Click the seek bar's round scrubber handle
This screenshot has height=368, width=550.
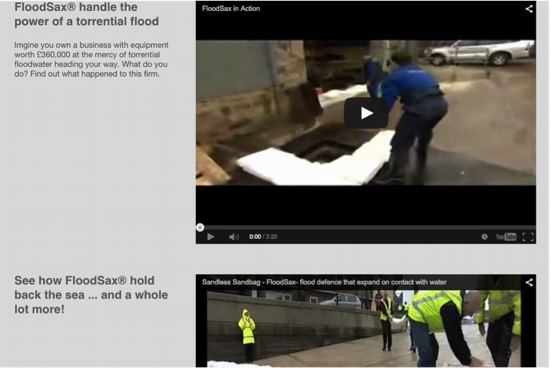coord(200,227)
